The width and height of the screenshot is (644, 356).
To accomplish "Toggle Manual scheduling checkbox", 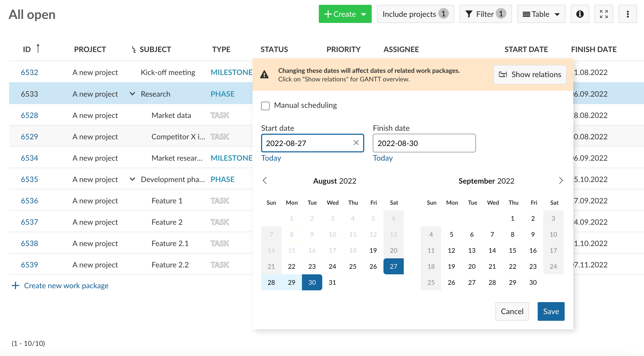I will point(266,105).
